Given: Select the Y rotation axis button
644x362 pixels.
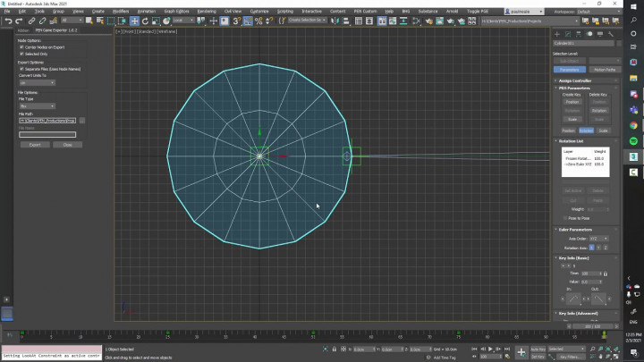Looking at the screenshot, I should coord(598,248).
